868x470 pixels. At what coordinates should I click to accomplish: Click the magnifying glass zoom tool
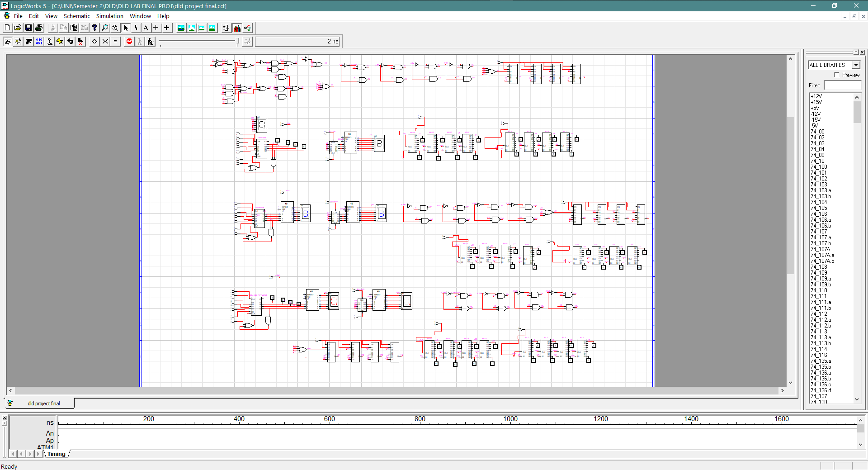(104, 28)
